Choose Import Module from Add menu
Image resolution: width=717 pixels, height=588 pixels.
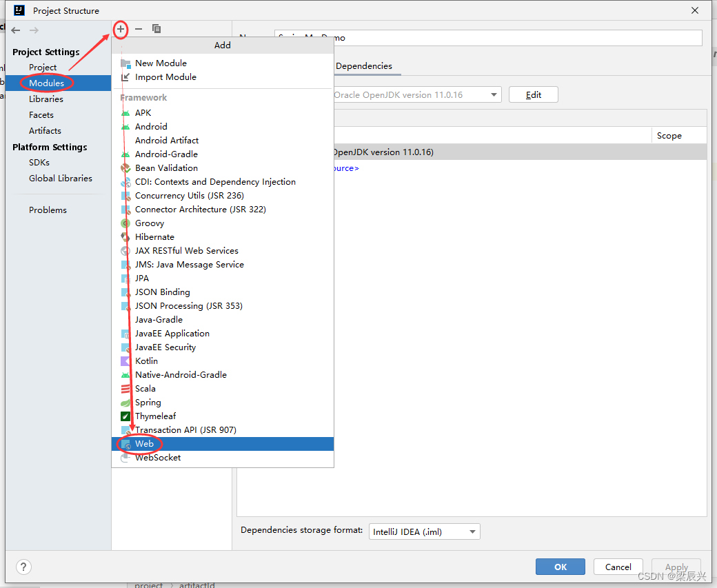(223, 77)
